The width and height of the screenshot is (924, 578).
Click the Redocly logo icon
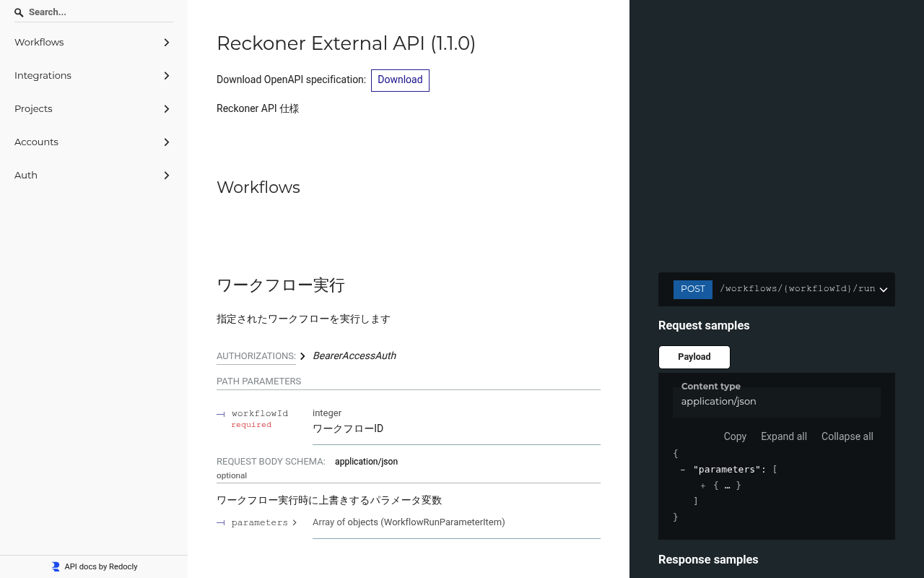pyautogui.click(x=56, y=566)
